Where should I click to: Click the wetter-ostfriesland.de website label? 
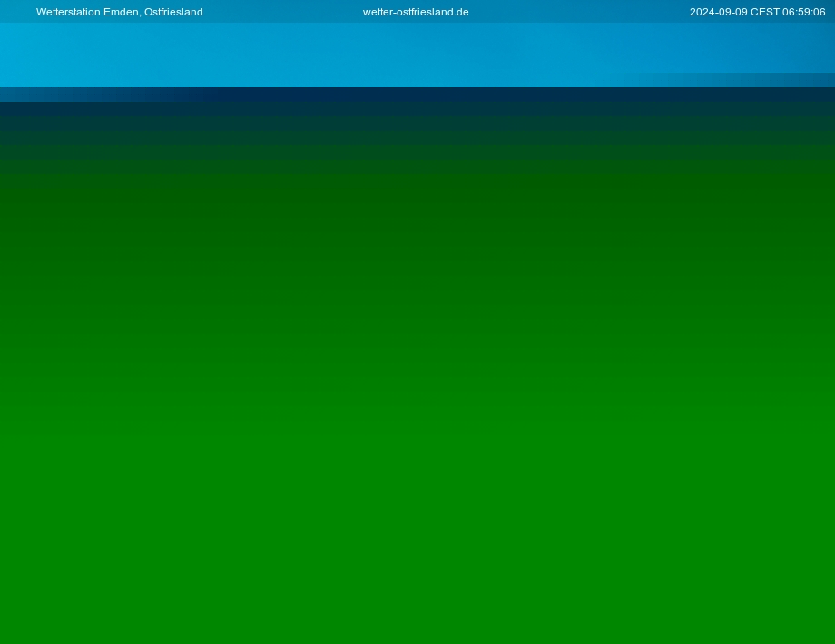(416, 12)
